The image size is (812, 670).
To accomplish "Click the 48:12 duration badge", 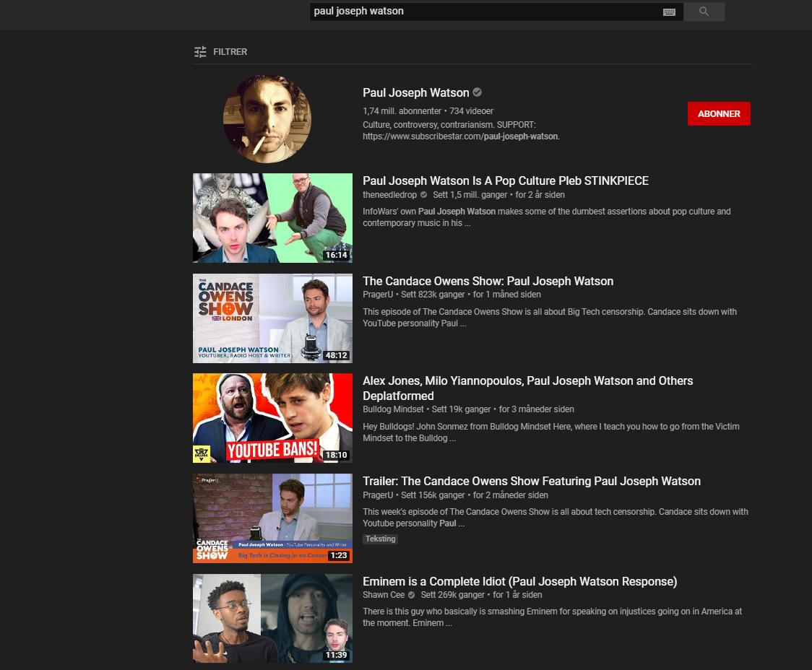I will coord(336,355).
